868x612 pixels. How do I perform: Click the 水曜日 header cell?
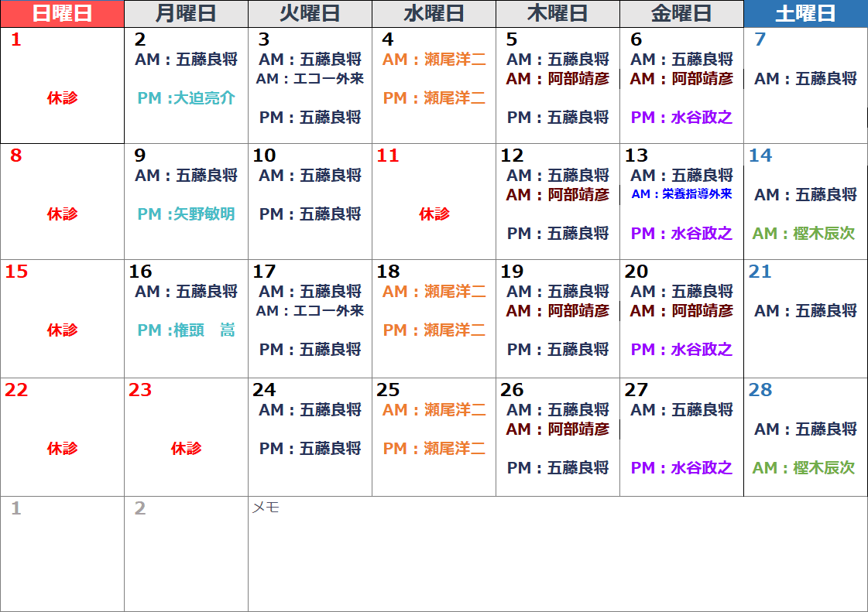pyautogui.click(x=434, y=14)
